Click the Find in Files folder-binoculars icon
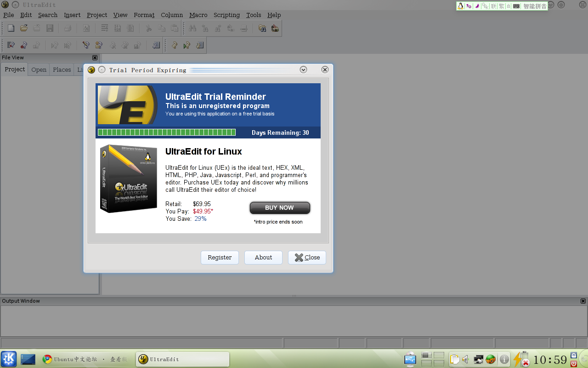 262,28
